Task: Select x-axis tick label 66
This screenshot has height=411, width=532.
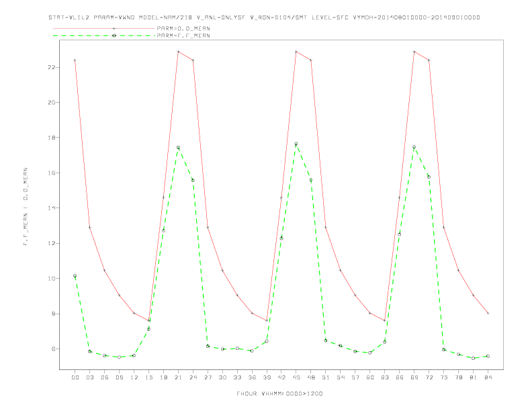Action: (x=400, y=377)
